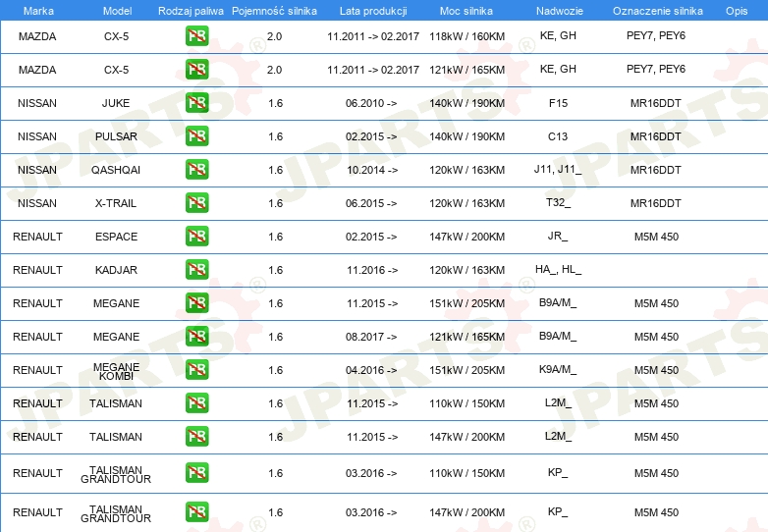768x532 pixels.
Task: Select the 11.2016 -> production date
Action: (372, 270)
